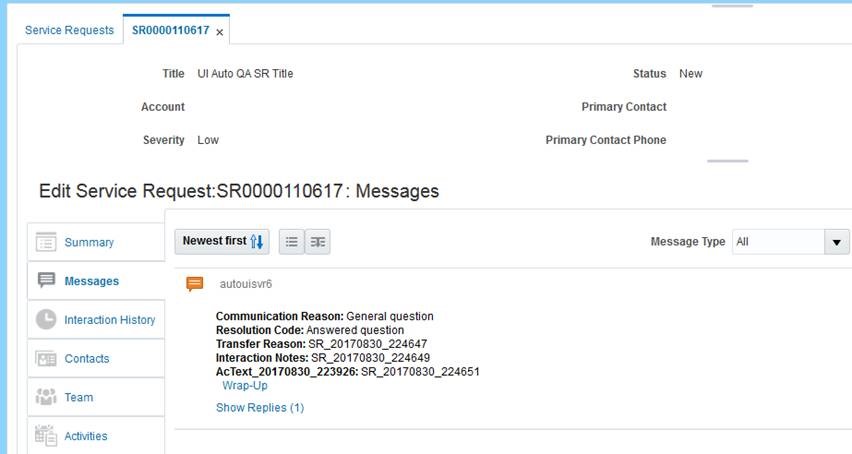Switch to expanded detail message view

[x=318, y=242]
